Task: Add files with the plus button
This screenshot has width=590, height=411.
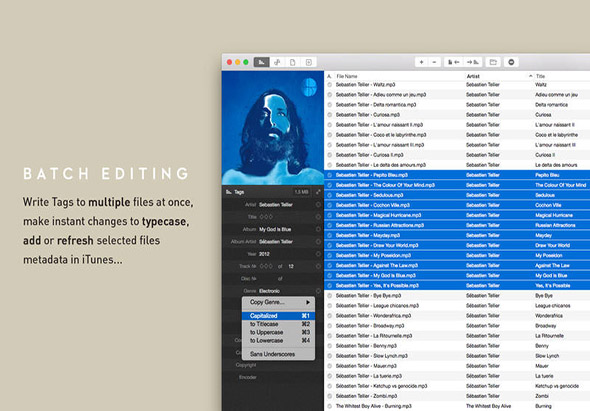Action: 421,62
